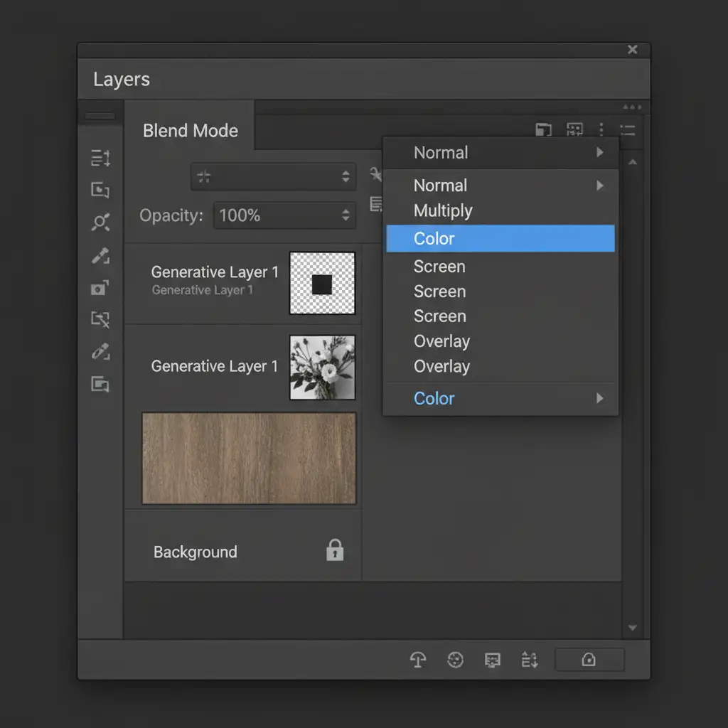Viewport: 728px width, 728px height.
Task: Select the eyedropper tool in left sidebar
Action: [x=100, y=256]
